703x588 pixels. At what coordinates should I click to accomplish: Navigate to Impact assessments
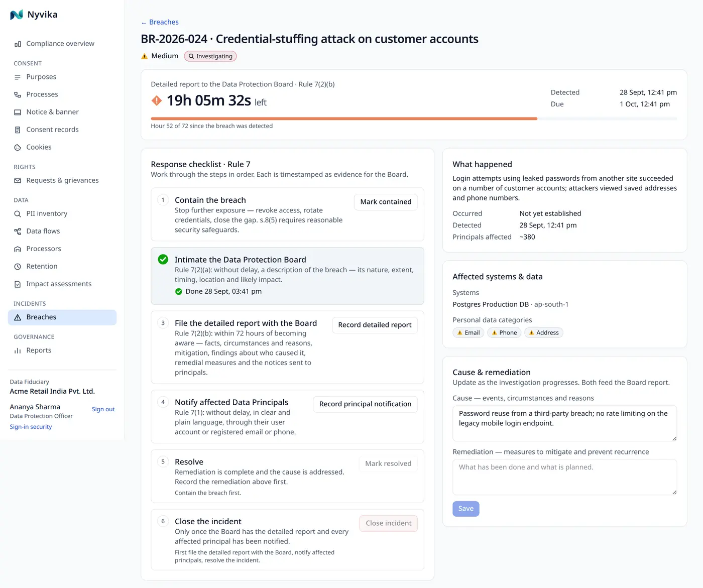62,284
